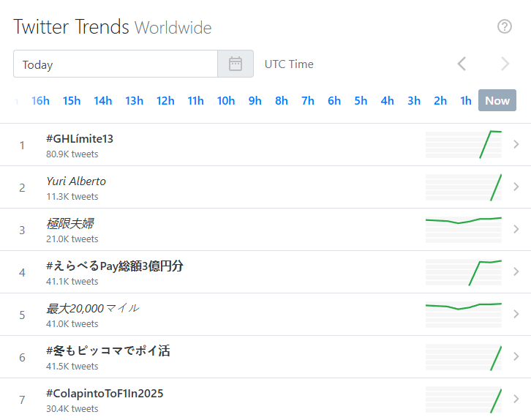Image resolution: width=531 pixels, height=420 pixels.
Task: Click the UTC Time label
Action: tap(289, 64)
